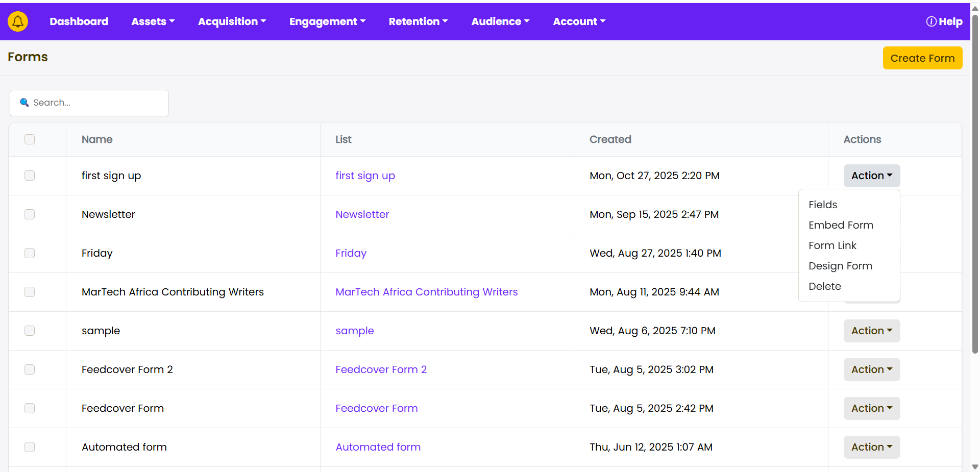The image size is (980, 472).
Task: Select the checkbox beside Feedcover Form 2
Action: point(30,369)
